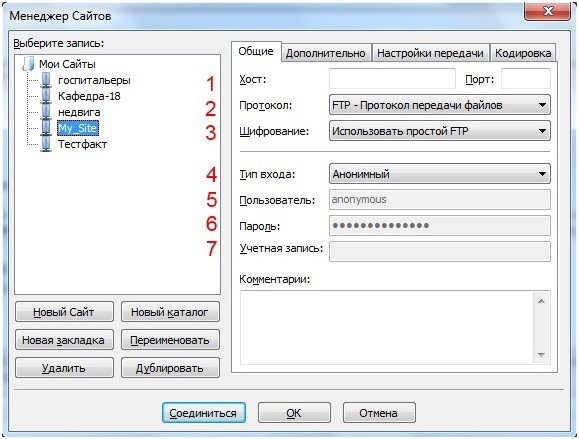Click the Новая закладка button
Viewport: 579px width, 439px height.
64,340
